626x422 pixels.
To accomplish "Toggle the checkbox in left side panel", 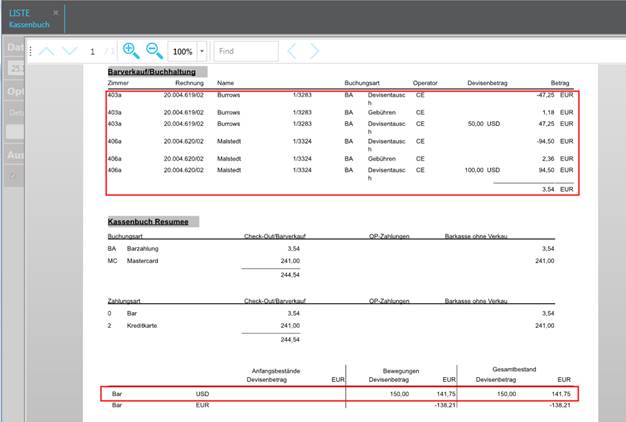I will (x=12, y=177).
